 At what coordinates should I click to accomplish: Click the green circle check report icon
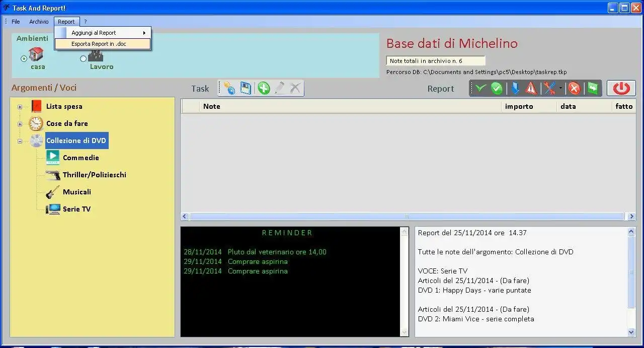497,89
